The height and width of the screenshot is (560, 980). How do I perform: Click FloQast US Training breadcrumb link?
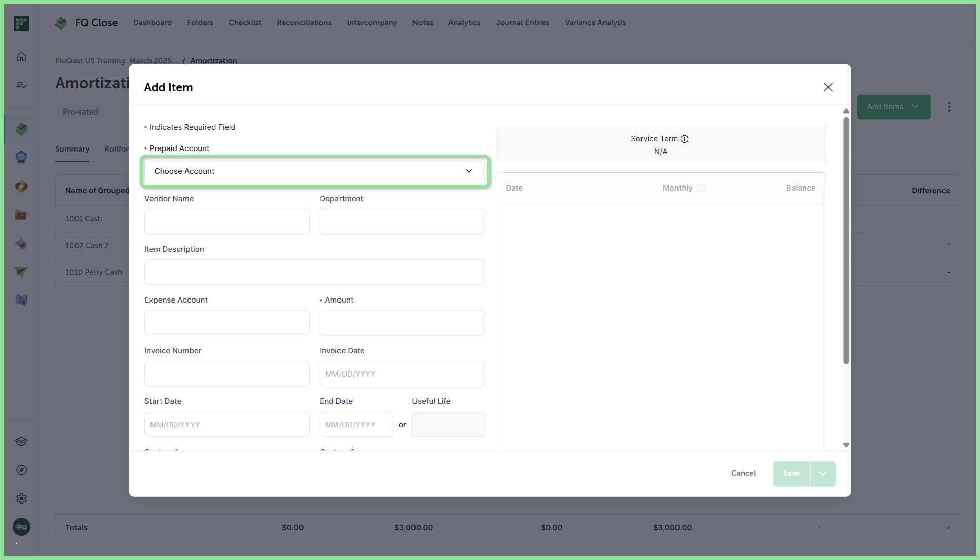click(x=117, y=61)
